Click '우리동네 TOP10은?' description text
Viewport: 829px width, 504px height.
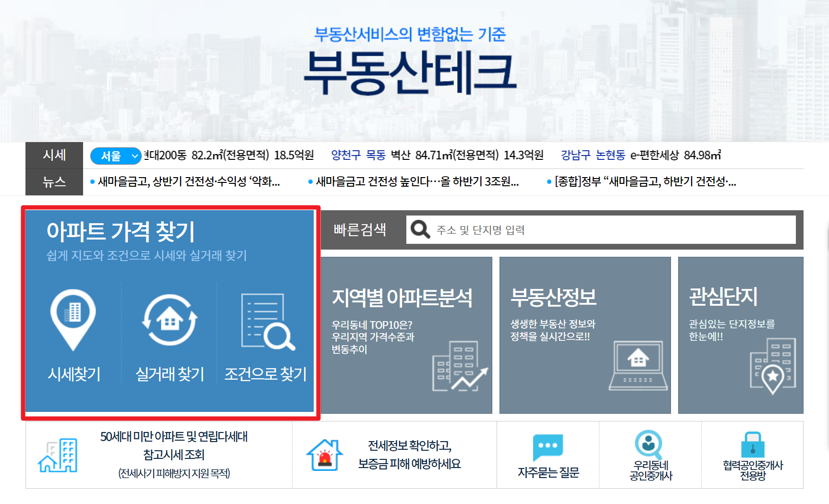[372, 325]
